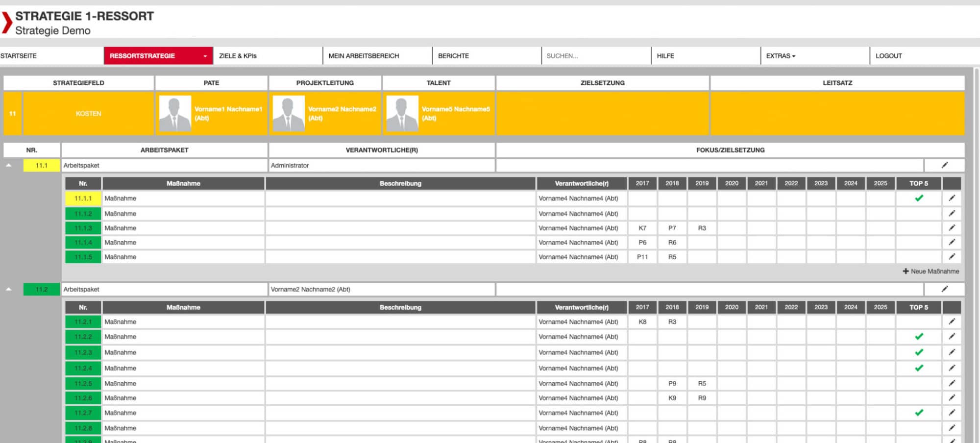Click pencil icon for Maßnahme 11.2.8
This screenshot has height=443, width=980.
952,428
